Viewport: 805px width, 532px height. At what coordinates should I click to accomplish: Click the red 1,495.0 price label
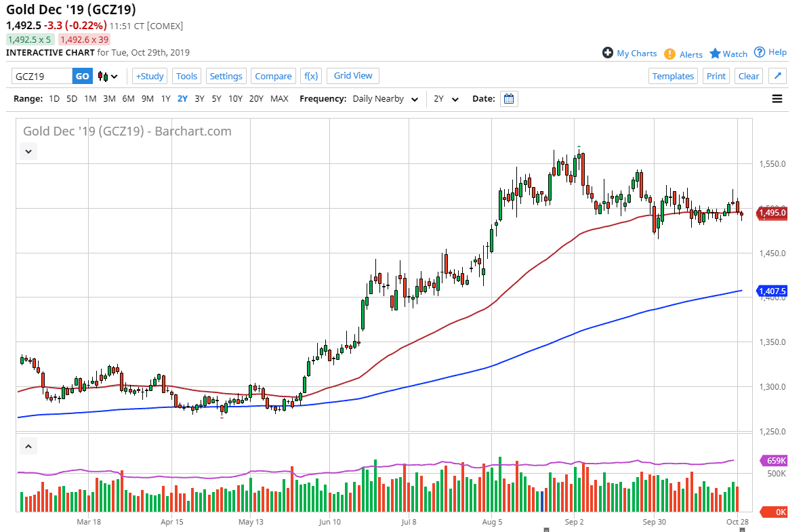(771, 213)
